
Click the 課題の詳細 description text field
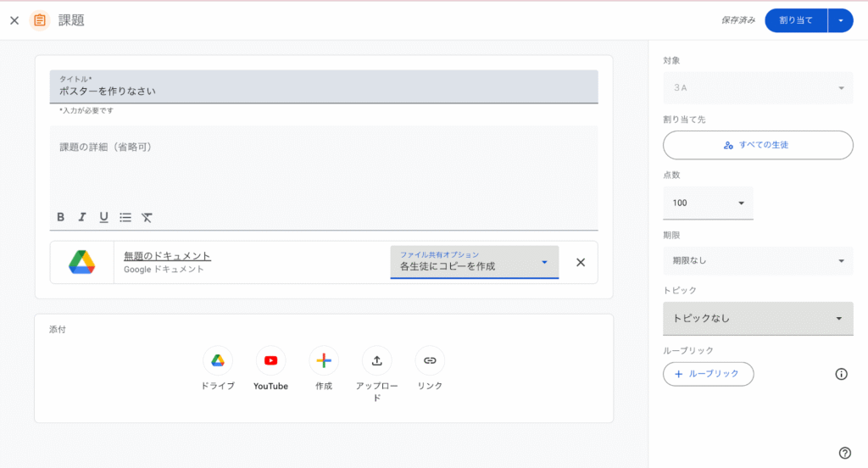tap(323, 165)
